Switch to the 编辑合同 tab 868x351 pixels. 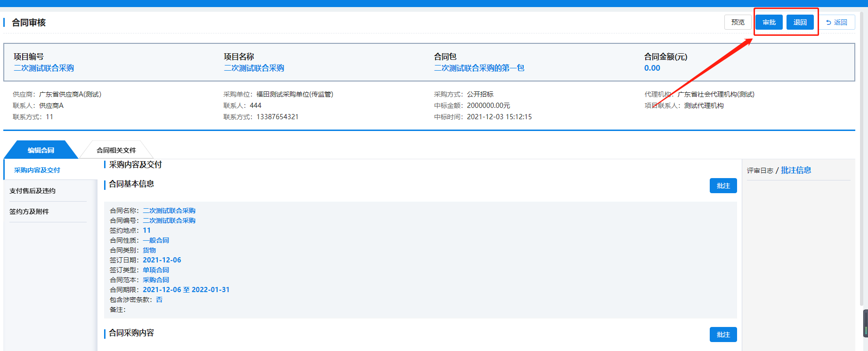(x=41, y=150)
